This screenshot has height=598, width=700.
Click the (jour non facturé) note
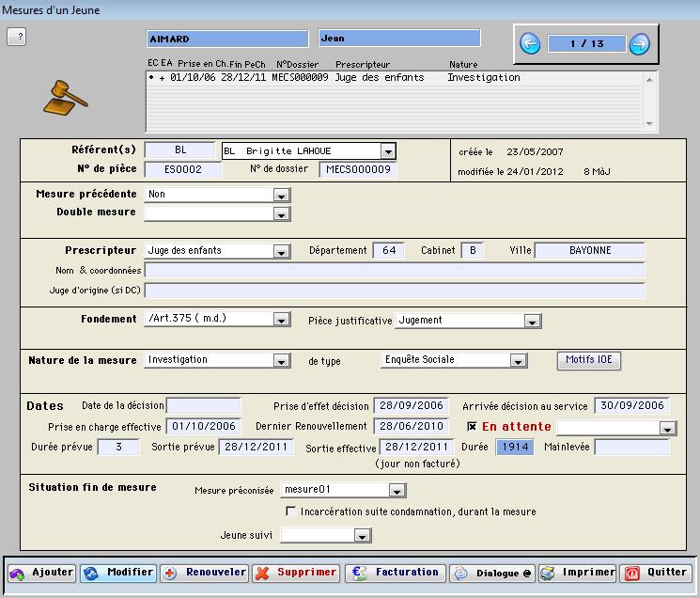pos(417,464)
